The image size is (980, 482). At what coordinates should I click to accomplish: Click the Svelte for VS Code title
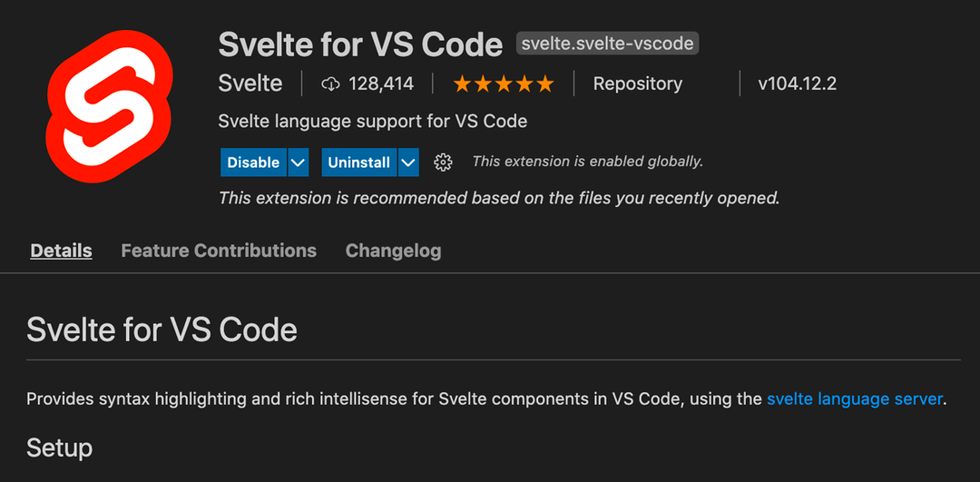360,44
